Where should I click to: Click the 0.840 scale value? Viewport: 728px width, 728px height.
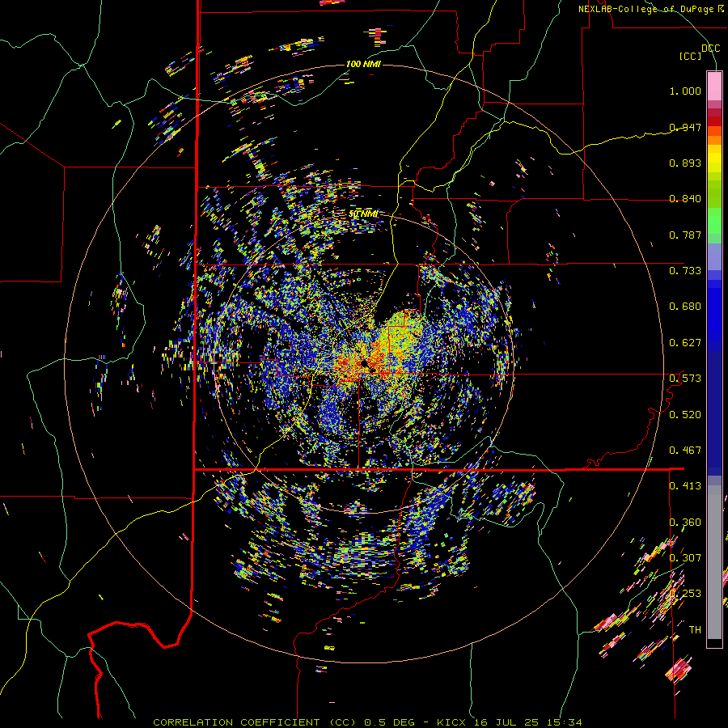click(685, 199)
